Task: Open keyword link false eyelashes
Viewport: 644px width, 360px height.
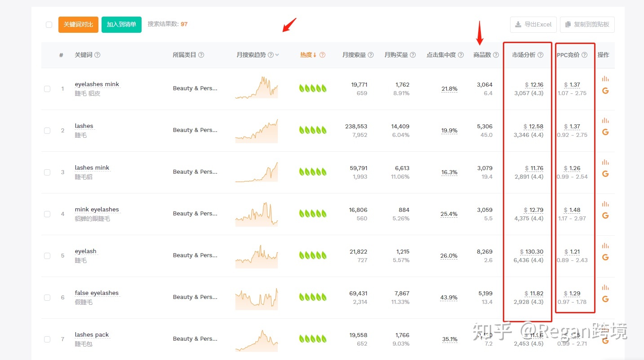Action: (97, 293)
